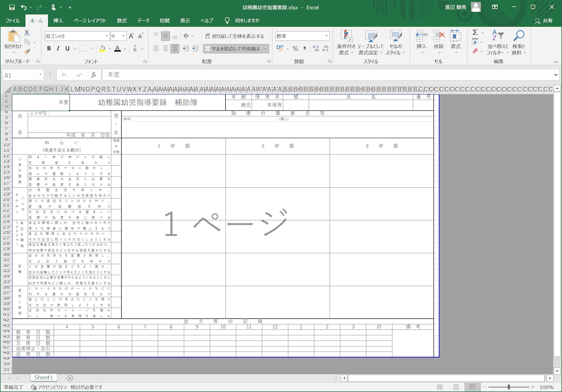
Task: Click the text orientation icon
Action: (x=186, y=36)
